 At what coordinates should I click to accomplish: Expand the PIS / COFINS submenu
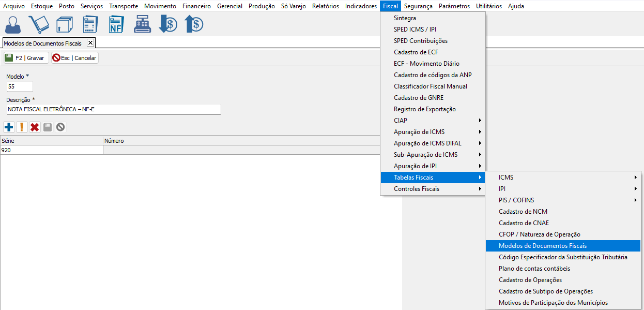point(563,200)
